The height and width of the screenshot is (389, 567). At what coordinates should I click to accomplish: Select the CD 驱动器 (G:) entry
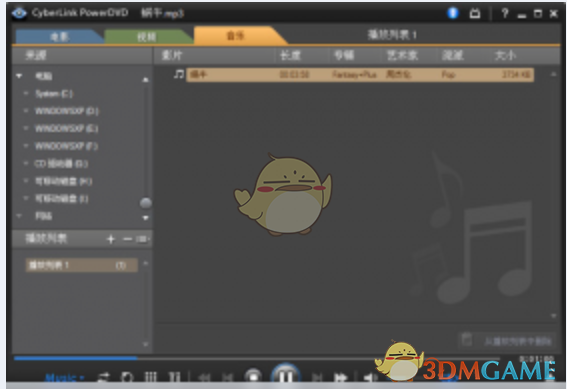click(61, 164)
